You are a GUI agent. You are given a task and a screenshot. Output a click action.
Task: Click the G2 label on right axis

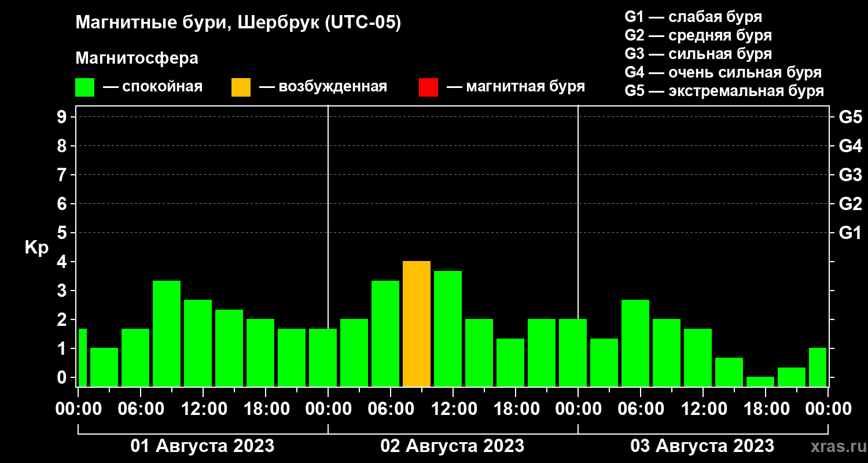(850, 204)
